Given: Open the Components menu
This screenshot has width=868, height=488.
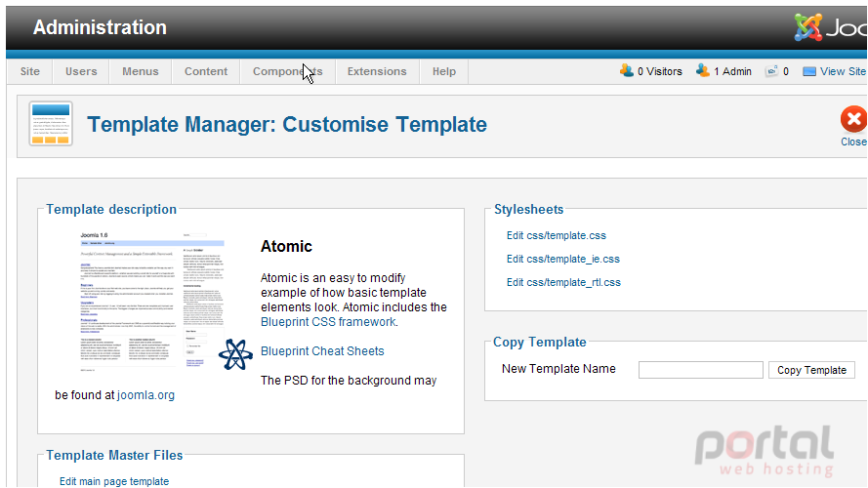Looking at the screenshot, I should 288,71.
